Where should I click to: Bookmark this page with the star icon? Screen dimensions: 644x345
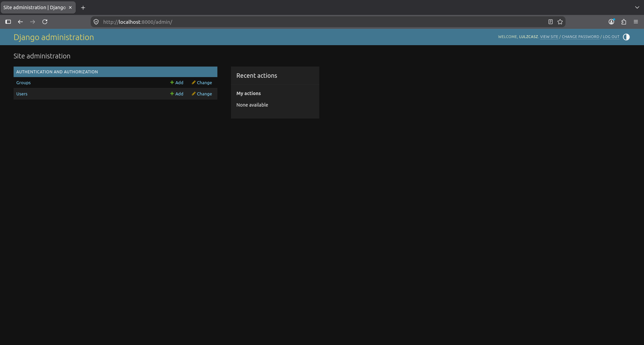pyautogui.click(x=560, y=22)
